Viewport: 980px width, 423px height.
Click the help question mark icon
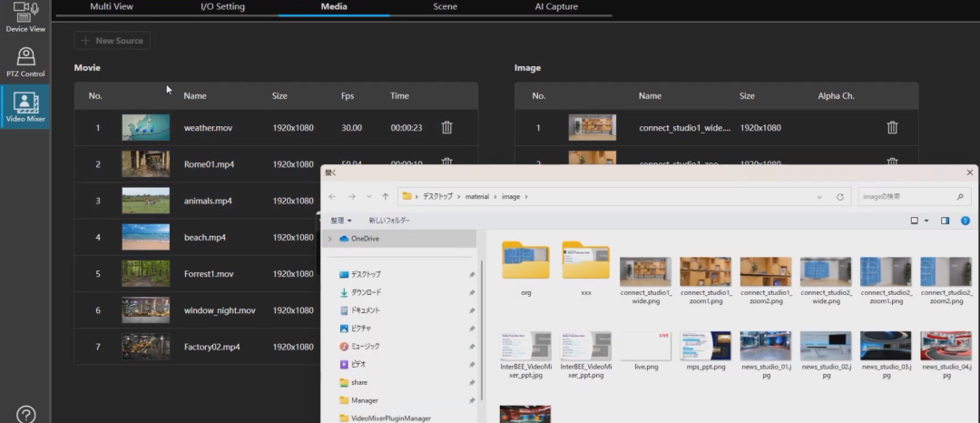[x=25, y=414]
